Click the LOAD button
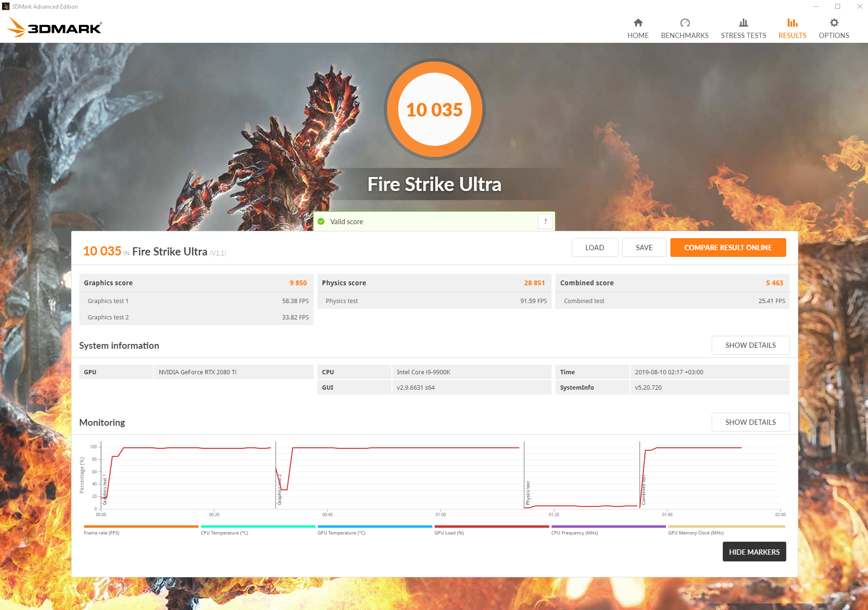Viewport: 868px width, 610px height. pos(595,248)
